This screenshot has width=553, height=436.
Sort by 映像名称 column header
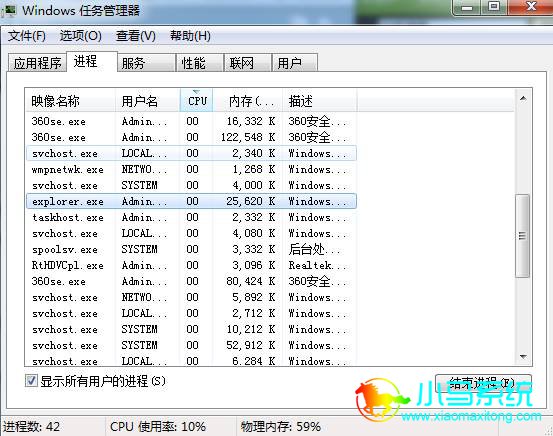pos(71,101)
